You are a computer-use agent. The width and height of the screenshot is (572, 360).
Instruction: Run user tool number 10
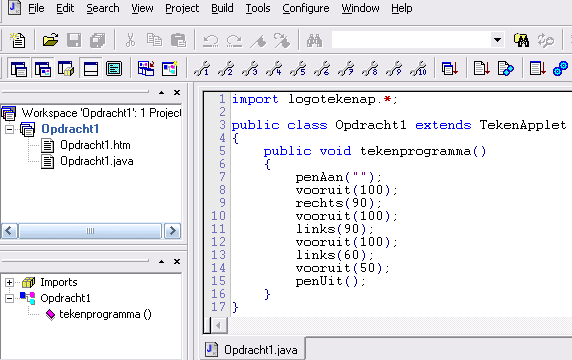[x=418, y=68]
